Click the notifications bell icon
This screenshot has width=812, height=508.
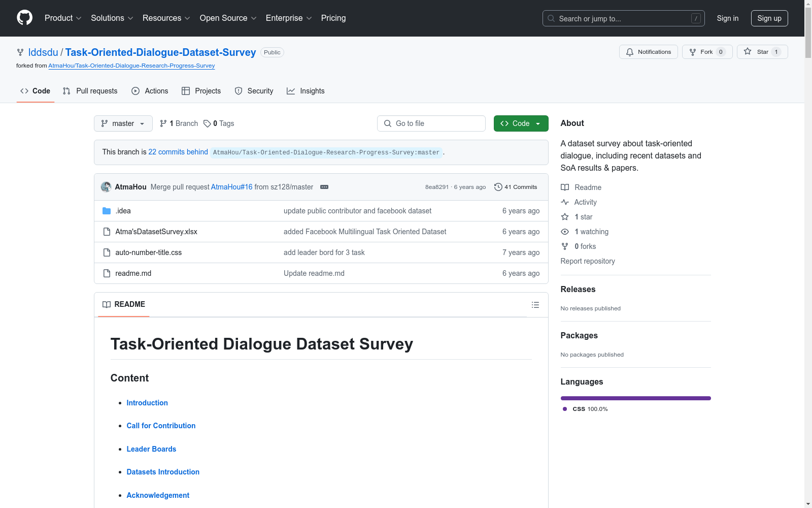coord(630,52)
